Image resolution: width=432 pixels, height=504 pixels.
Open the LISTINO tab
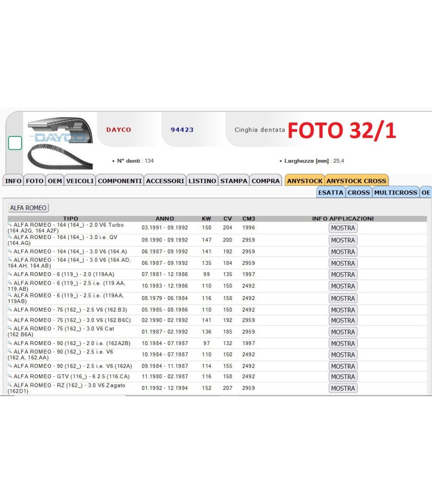(202, 181)
